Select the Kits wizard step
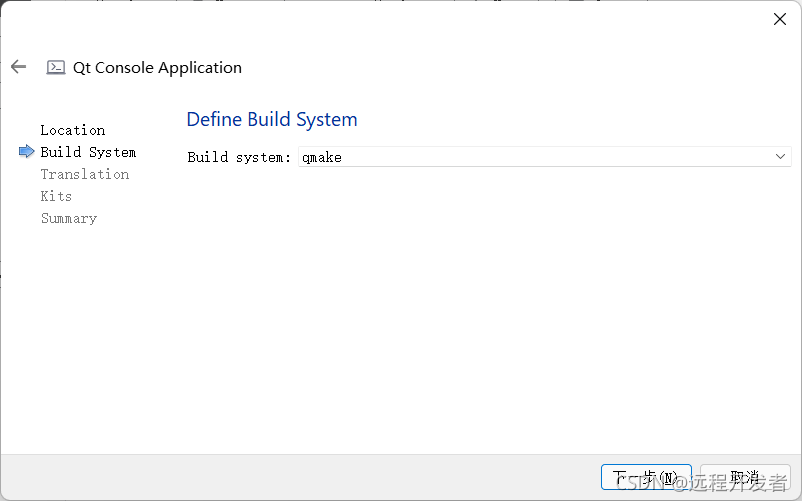The width and height of the screenshot is (802, 501). click(x=56, y=196)
